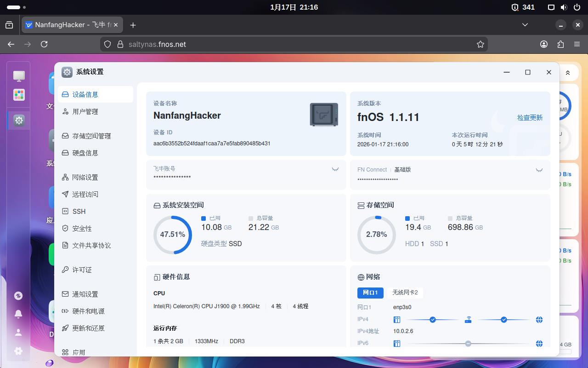Viewport: 588px width, 368px height.
Task: Bookmark this page with the star icon
Action: 481,44
